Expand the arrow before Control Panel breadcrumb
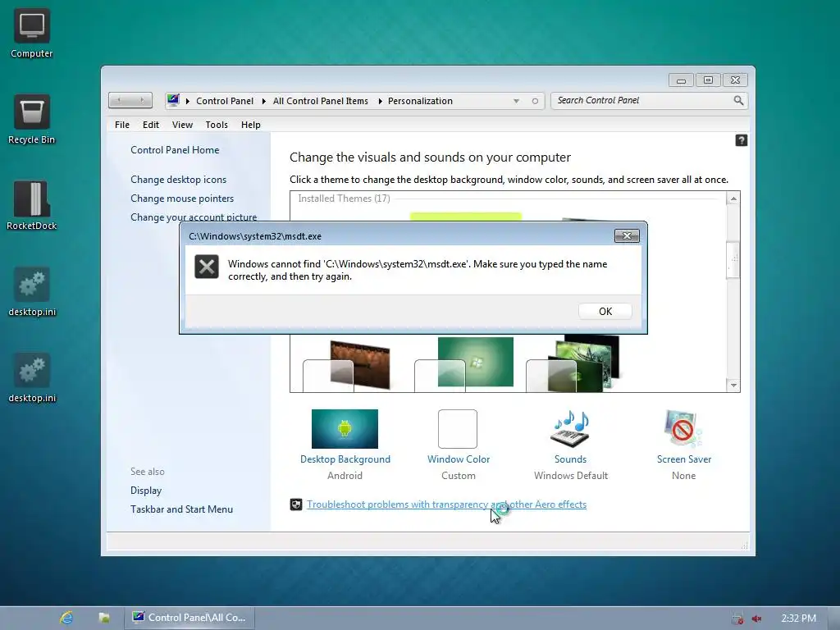840x630 pixels. coord(188,101)
